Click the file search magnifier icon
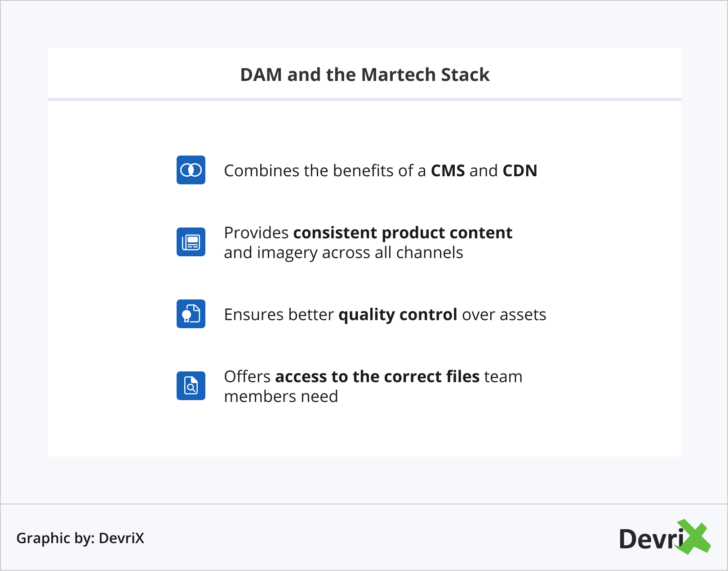This screenshot has width=728, height=571. pyautogui.click(x=191, y=386)
